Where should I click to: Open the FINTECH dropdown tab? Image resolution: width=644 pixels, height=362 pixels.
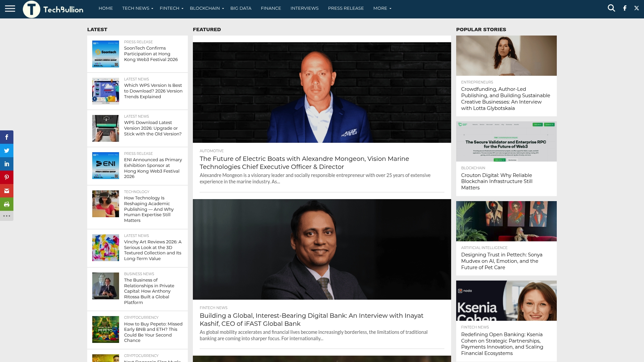[x=170, y=8]
